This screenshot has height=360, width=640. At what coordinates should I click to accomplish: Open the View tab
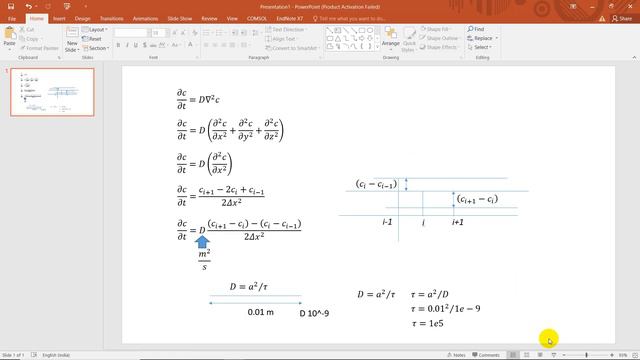[232, 19]
